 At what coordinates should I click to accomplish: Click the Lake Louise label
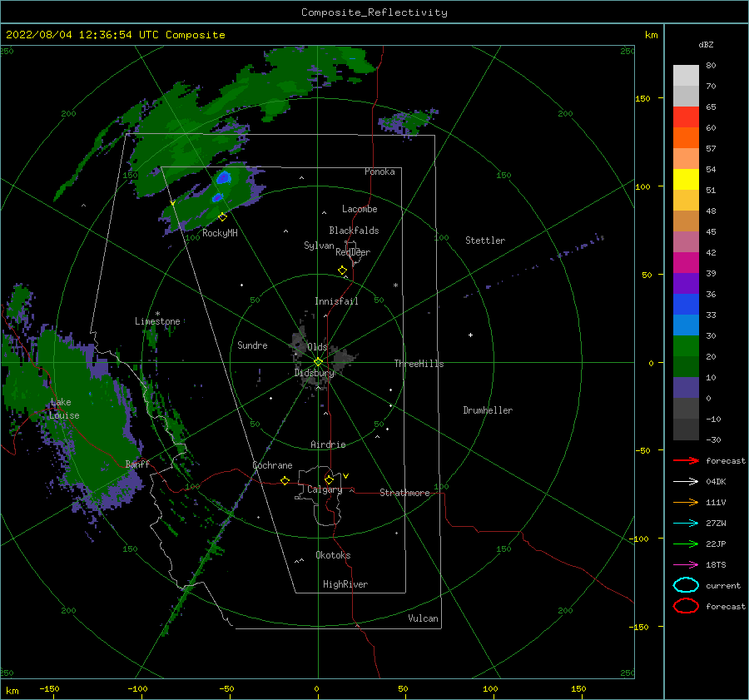point(64,409)
